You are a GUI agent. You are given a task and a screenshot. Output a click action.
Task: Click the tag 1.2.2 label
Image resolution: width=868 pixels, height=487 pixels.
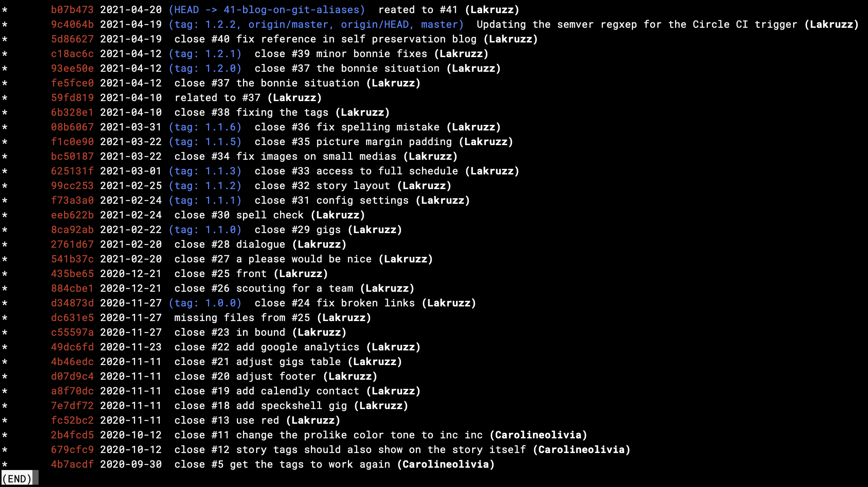pos(205,24)
